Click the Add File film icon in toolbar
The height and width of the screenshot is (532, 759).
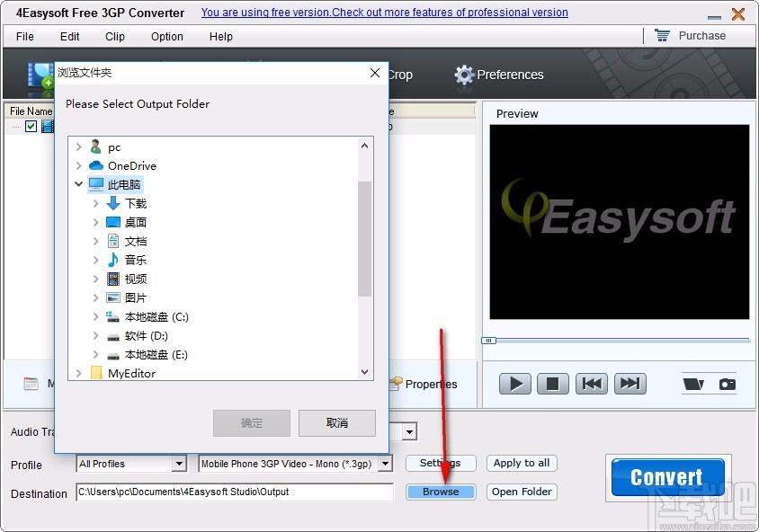40,77
